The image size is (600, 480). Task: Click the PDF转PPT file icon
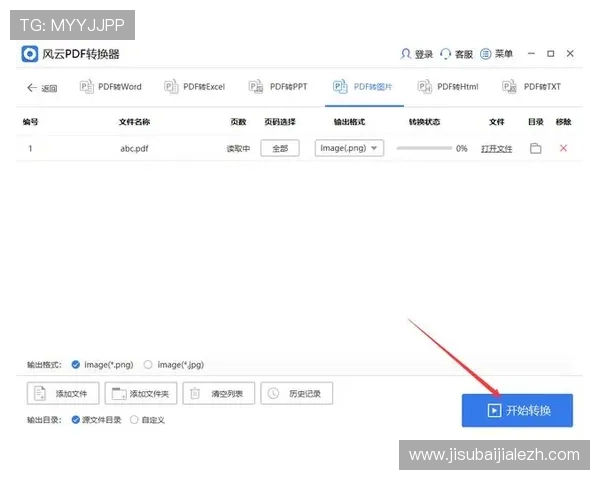coord(256,87)
